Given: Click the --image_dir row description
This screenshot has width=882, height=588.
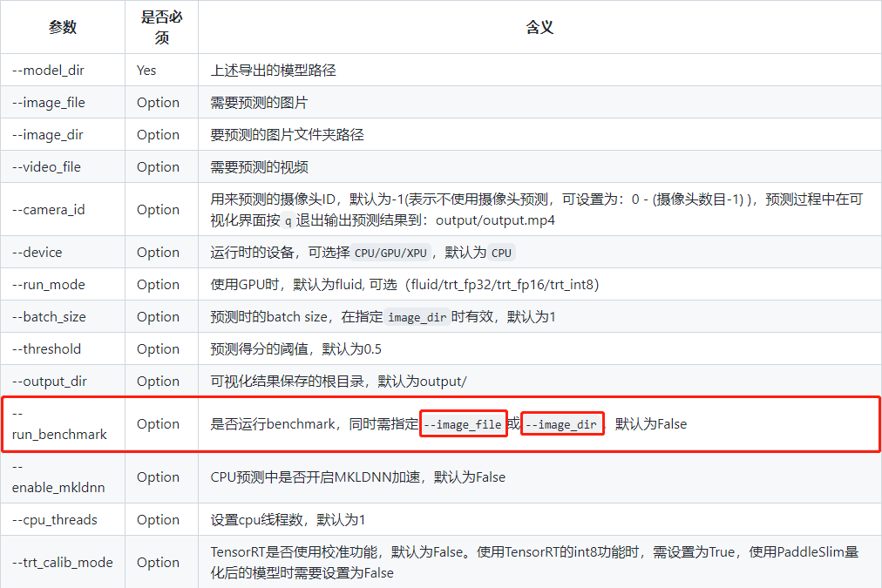Looking at the screenshot, I should (x=288, y=134).
